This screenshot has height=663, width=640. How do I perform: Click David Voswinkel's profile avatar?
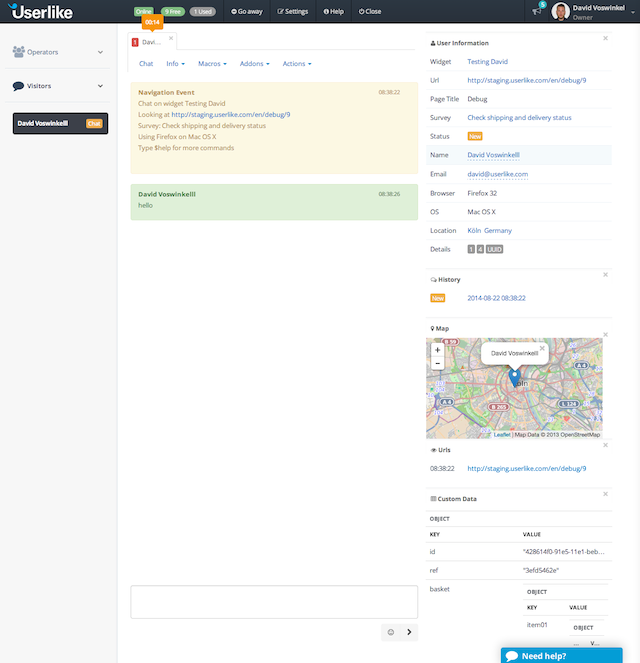561,11
